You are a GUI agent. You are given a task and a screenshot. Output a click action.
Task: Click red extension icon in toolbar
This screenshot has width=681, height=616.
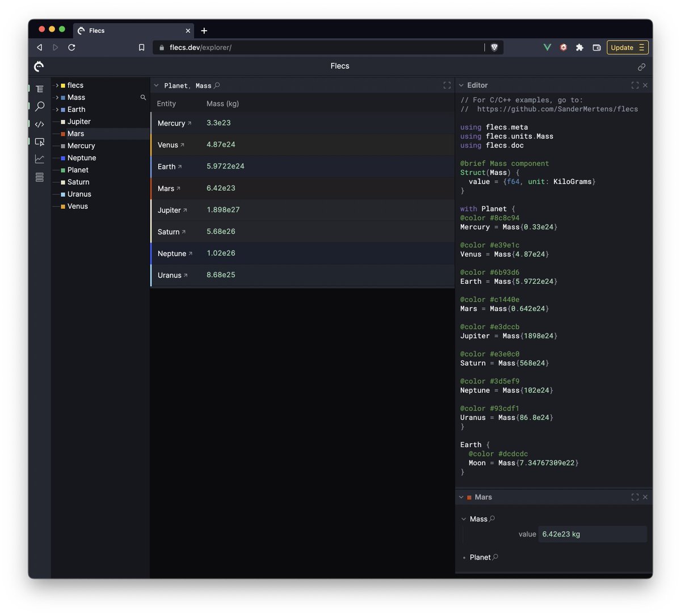point(563,47)
